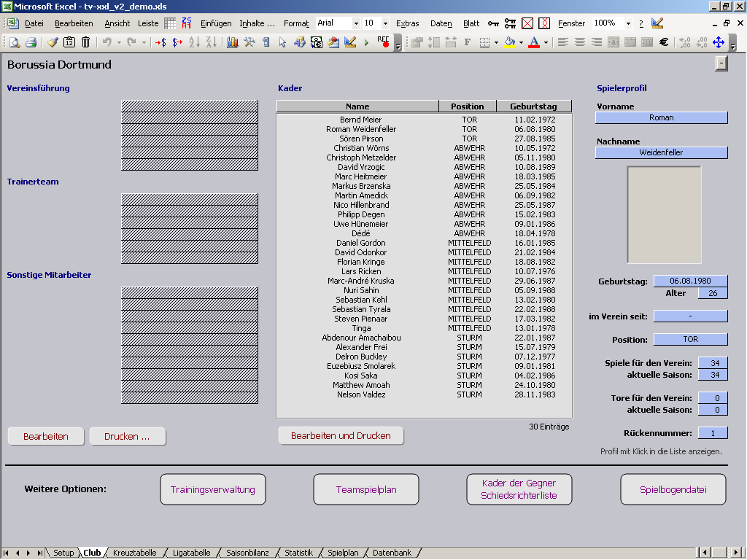747x560 pixels.
Task: Click the Bearbeiten und Drucken button
Action: coord(341,435)
